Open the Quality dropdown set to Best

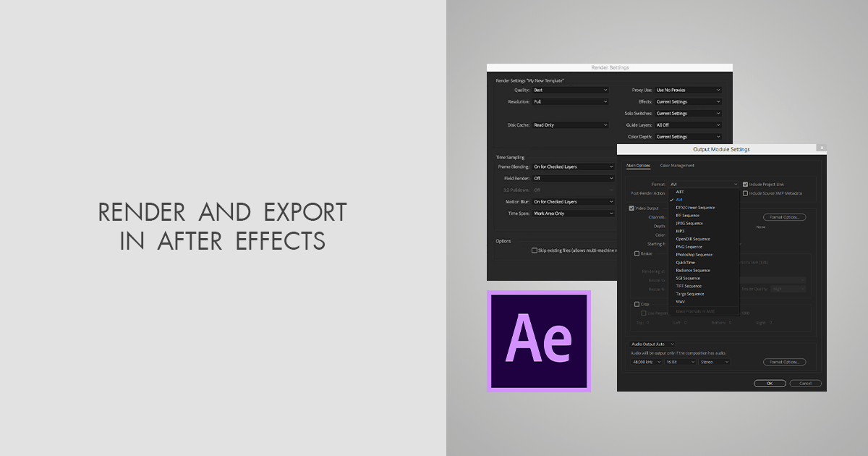[570, 90]
